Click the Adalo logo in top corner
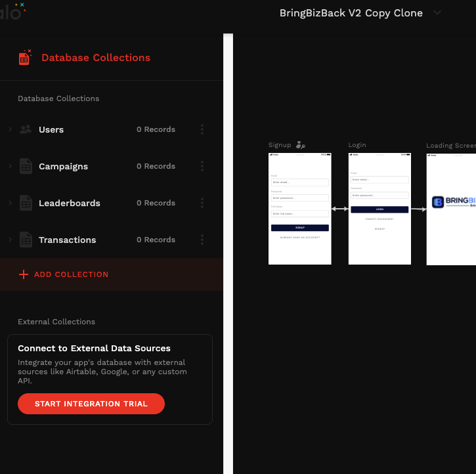Image resolution: width=476 pixels, height=474 pixels. click(12, 11)
